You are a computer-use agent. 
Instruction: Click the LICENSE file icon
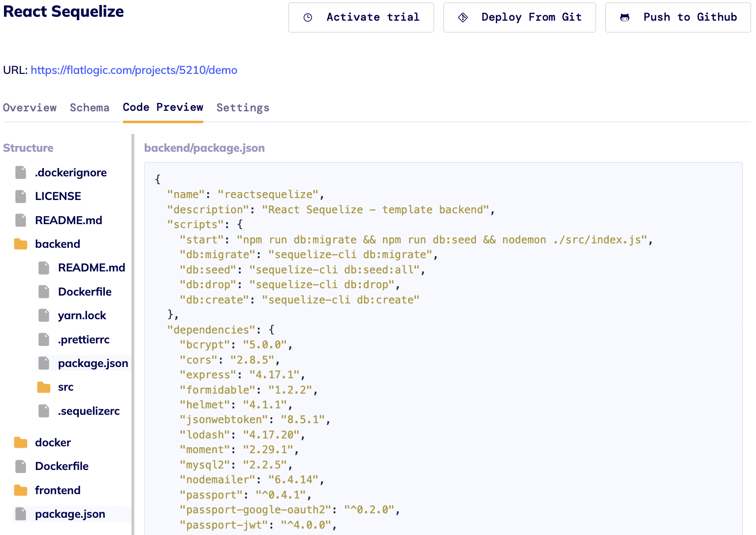tap(21, 196)
